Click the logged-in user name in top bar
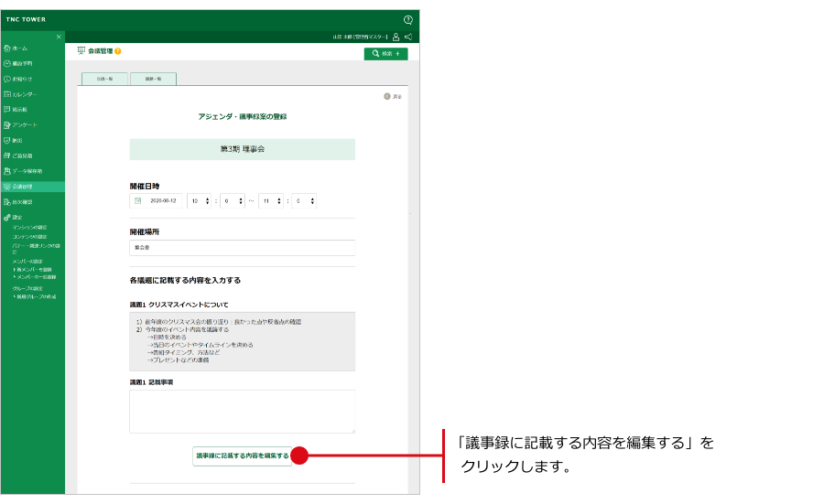 pyautogui.click(x=360, y=37)
